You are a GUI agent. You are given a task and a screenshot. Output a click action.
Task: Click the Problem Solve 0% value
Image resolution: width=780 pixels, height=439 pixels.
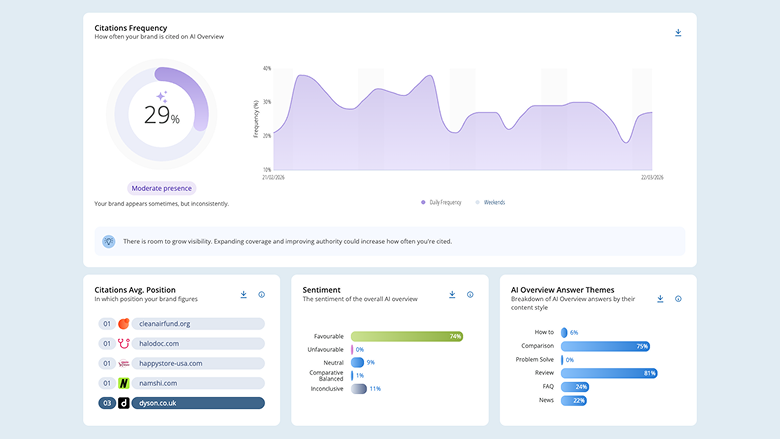pos(570,359)
